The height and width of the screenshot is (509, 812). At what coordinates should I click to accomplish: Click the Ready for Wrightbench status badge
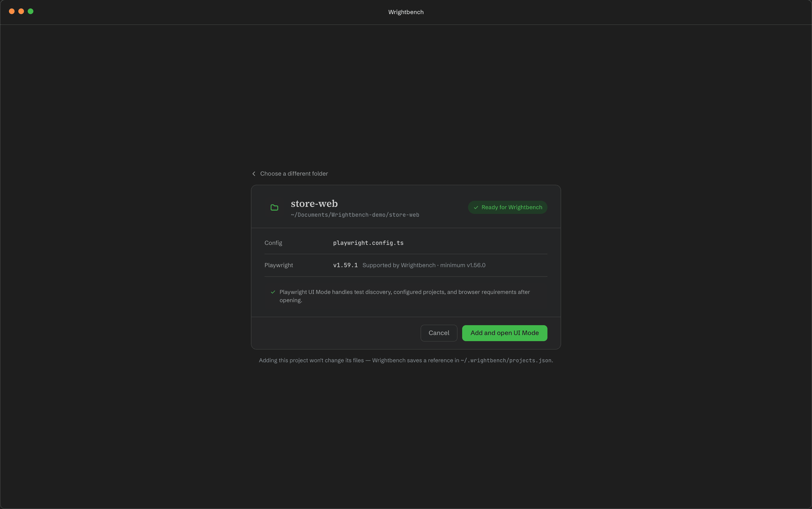[x=507, y=207]
